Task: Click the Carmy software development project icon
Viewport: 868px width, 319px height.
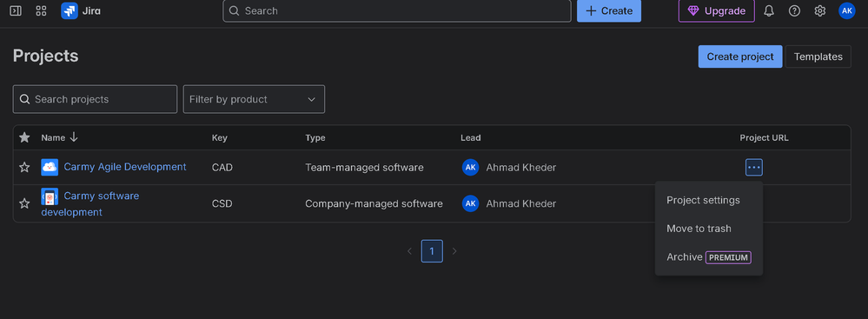Action: coord(50,196)
